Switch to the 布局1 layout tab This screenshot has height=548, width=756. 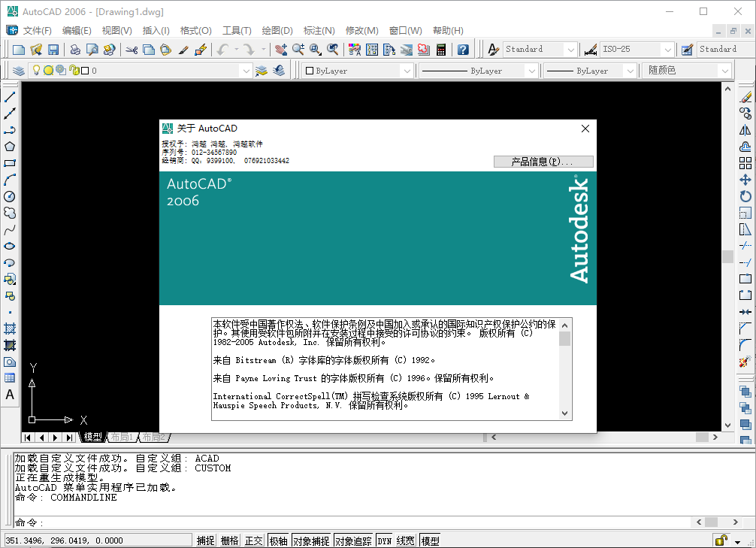tap(120, 437)
